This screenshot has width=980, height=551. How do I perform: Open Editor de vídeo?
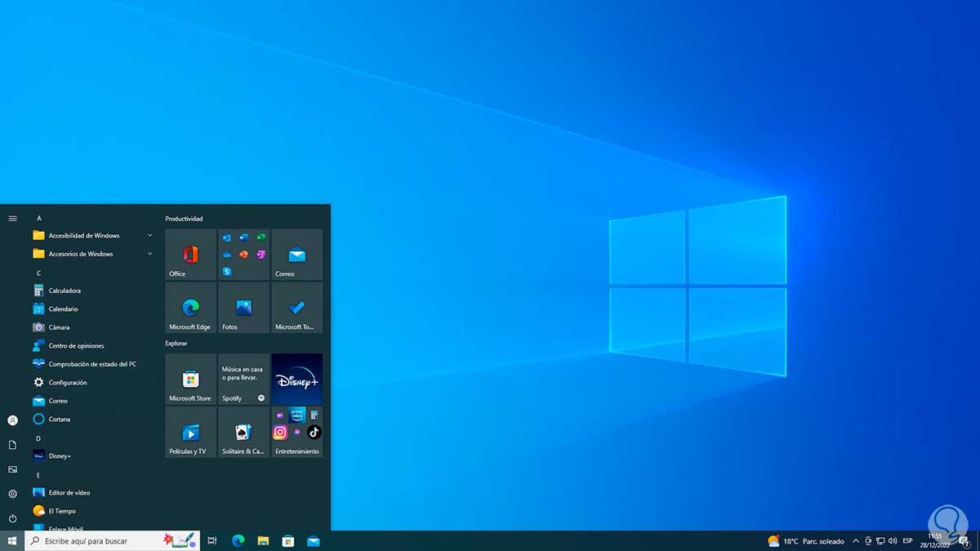93,492
